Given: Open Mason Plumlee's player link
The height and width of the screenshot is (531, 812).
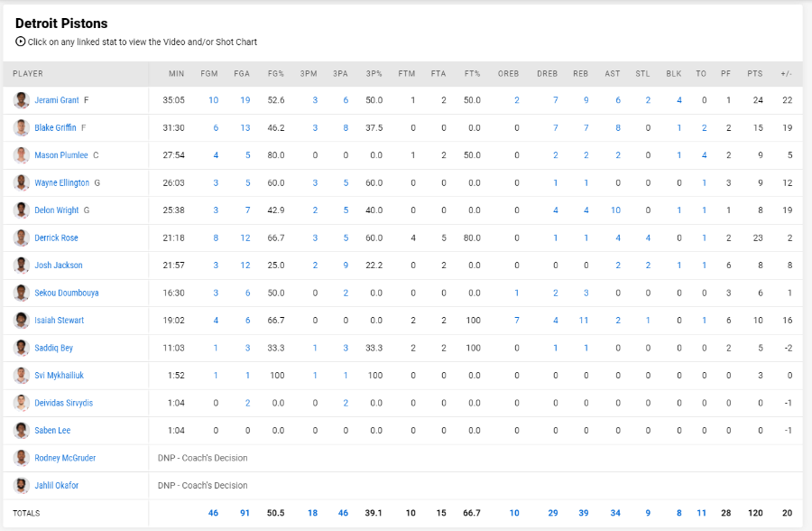Looking at the screenshot, I should point(61,155).
